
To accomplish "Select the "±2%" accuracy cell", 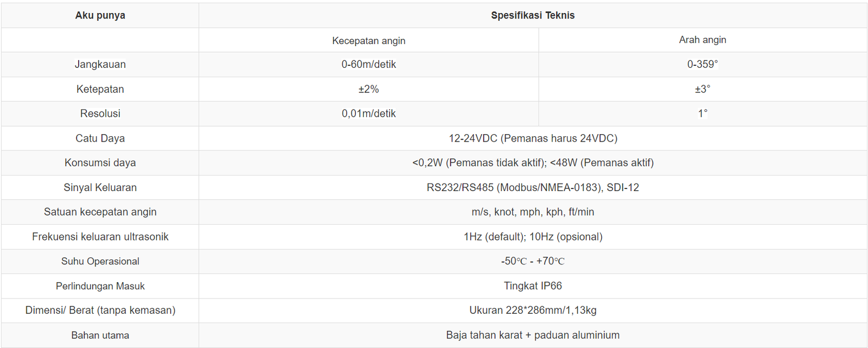I will (x=368, y=89).
